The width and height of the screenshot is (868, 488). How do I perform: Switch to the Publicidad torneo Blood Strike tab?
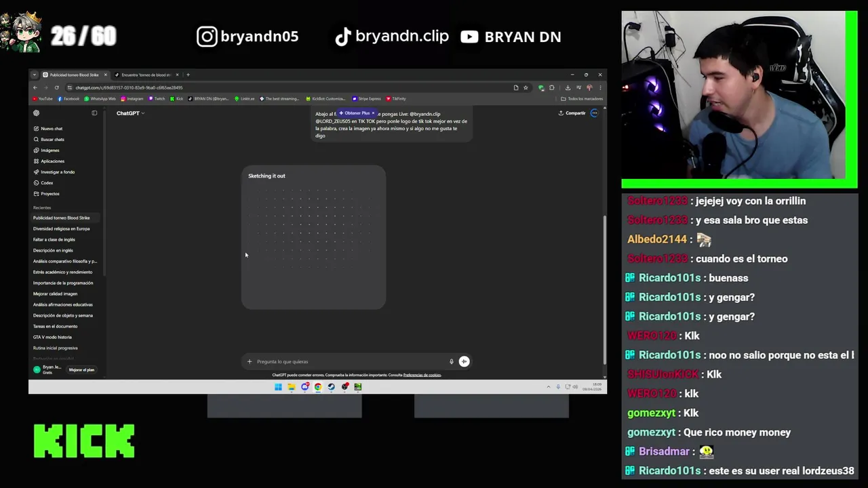tap(73, 75)
